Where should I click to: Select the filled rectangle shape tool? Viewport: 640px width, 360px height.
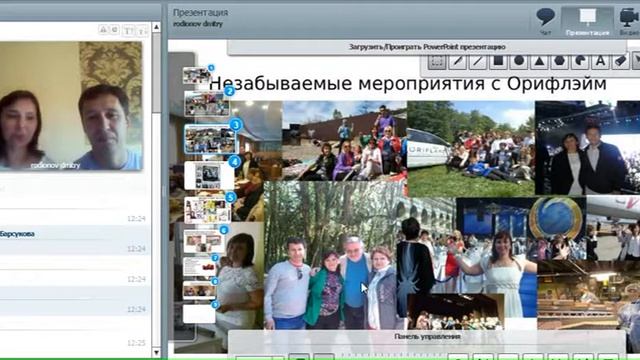click(498, 62)
